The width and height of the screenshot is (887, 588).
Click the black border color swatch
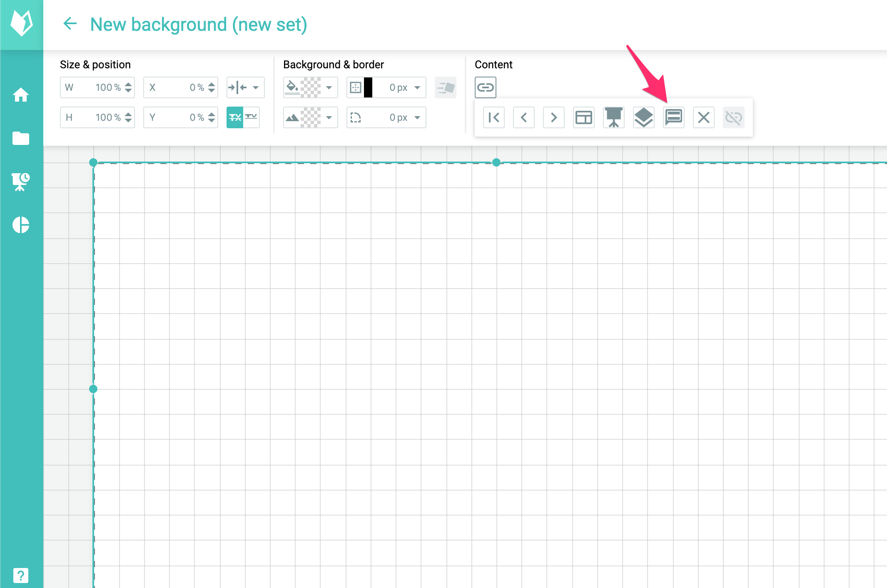[368, 87]
